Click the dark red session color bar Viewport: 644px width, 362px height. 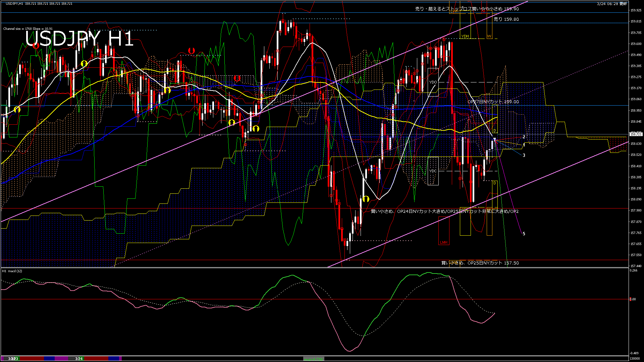coord(32,359)
